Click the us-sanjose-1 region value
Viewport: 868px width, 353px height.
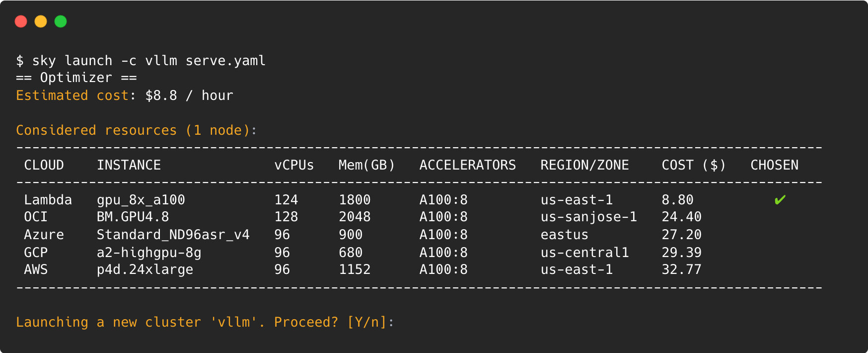tap(589, 217)
